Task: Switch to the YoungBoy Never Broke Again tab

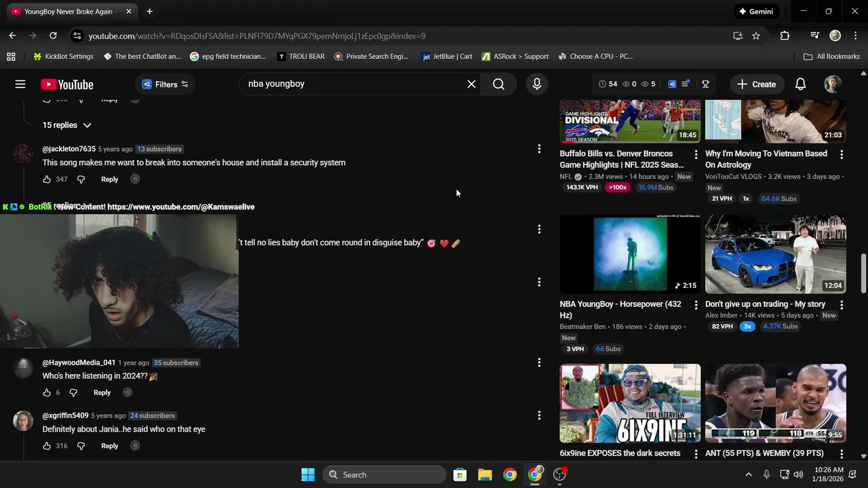Action: (x=72, y=12)
